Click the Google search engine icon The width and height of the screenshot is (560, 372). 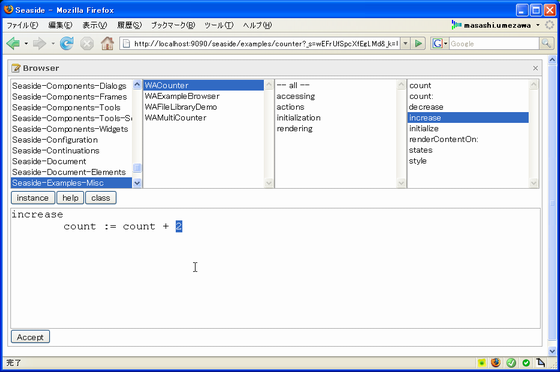[x=438, y=44]
